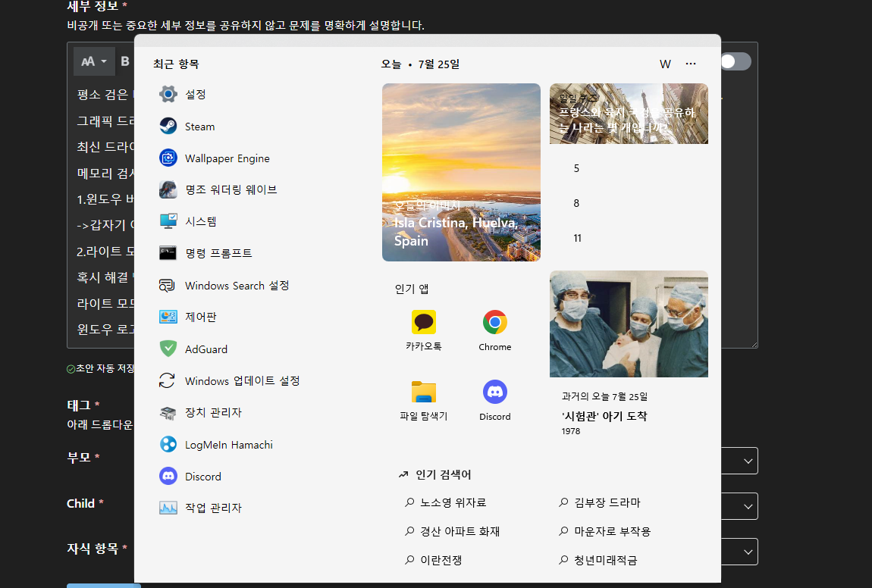
Task: Open the Windows 업데이트 설정 icon
Action: point(168,380)
